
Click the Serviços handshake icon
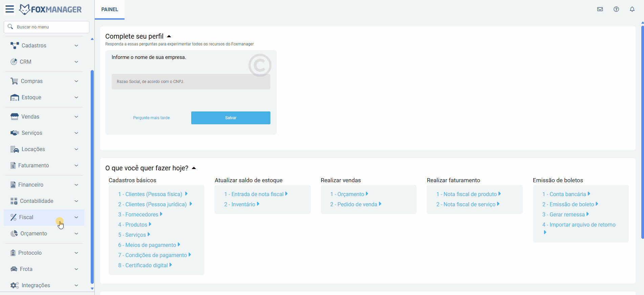[15, 133]
